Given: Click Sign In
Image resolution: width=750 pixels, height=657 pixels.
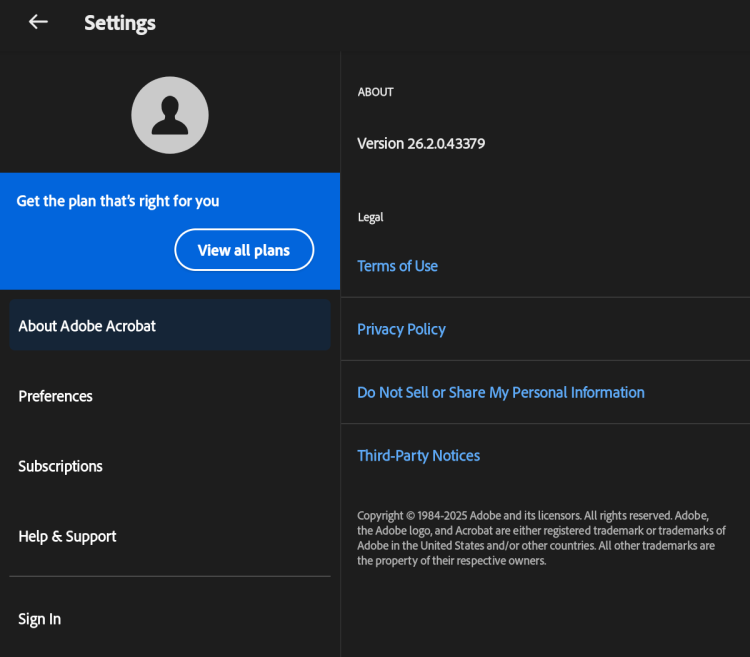Looking at the screenshot, I should (x=170, y=619).
